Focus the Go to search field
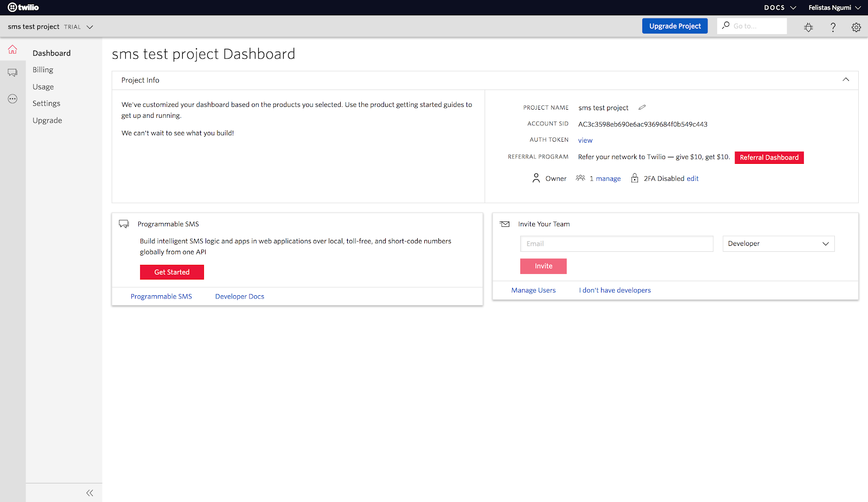Image resolution: width=868 pixels, height=502 pixels. tap(752, 26)
